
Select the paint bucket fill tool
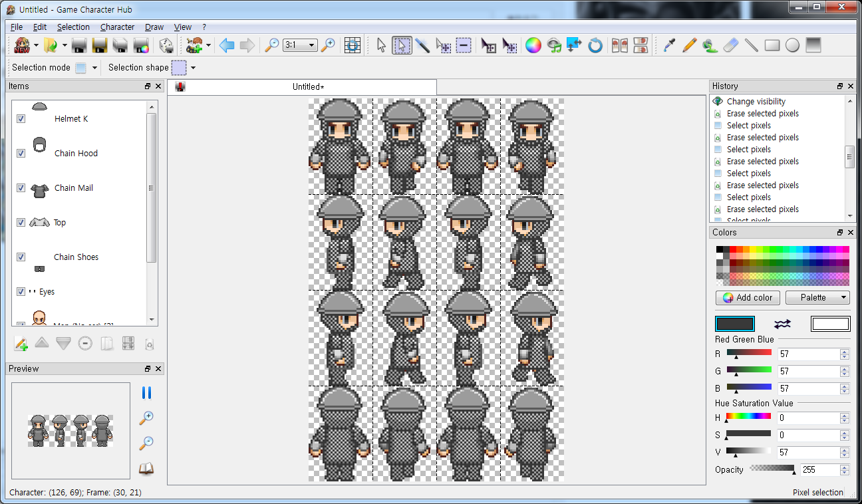click(x=710, y=45)
